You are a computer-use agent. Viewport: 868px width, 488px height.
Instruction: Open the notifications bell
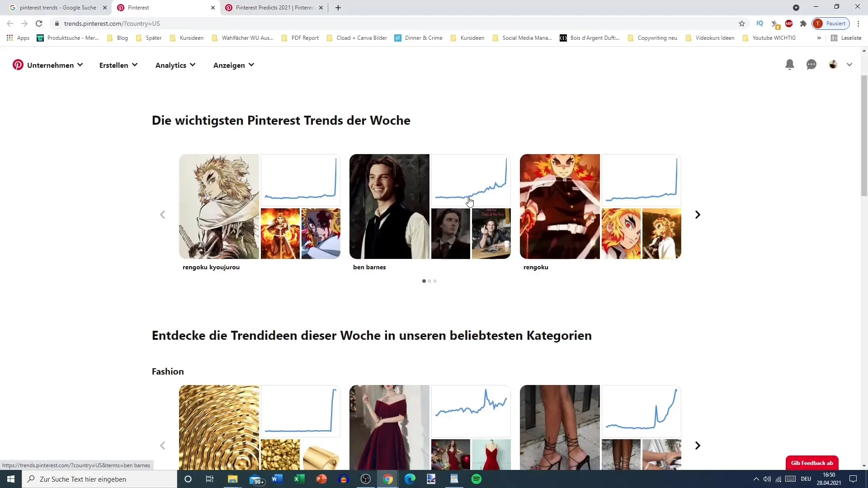point(789,65)
